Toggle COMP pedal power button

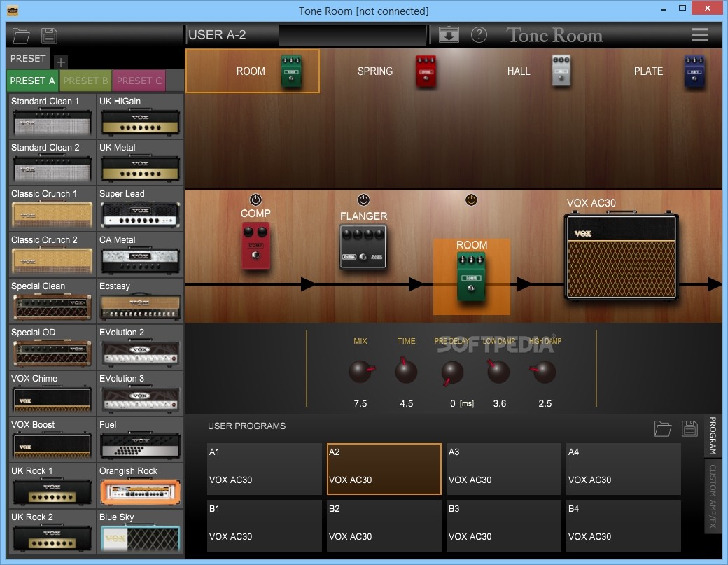(255, 200)
